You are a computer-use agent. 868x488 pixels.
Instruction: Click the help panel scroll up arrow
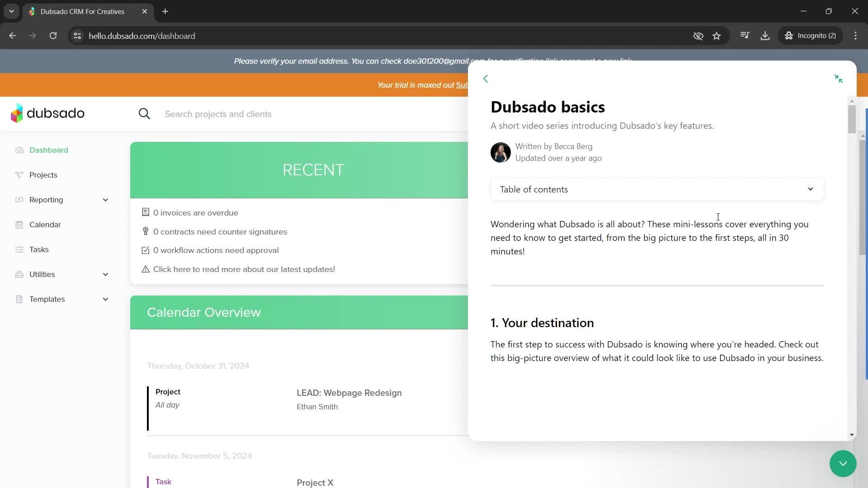click(852, 101)
